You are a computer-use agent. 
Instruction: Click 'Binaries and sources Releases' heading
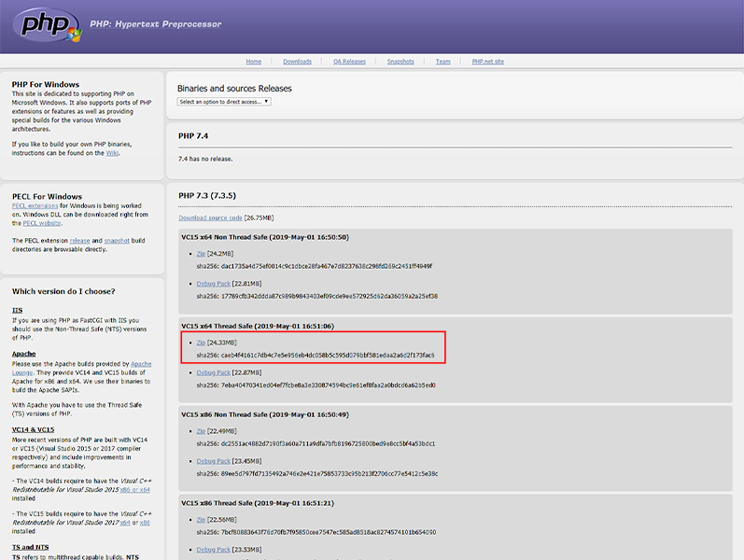coord(234,89)
